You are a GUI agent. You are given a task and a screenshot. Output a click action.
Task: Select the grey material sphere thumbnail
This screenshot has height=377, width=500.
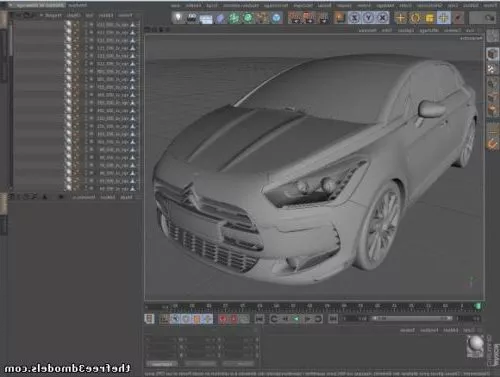coord(475,345)
